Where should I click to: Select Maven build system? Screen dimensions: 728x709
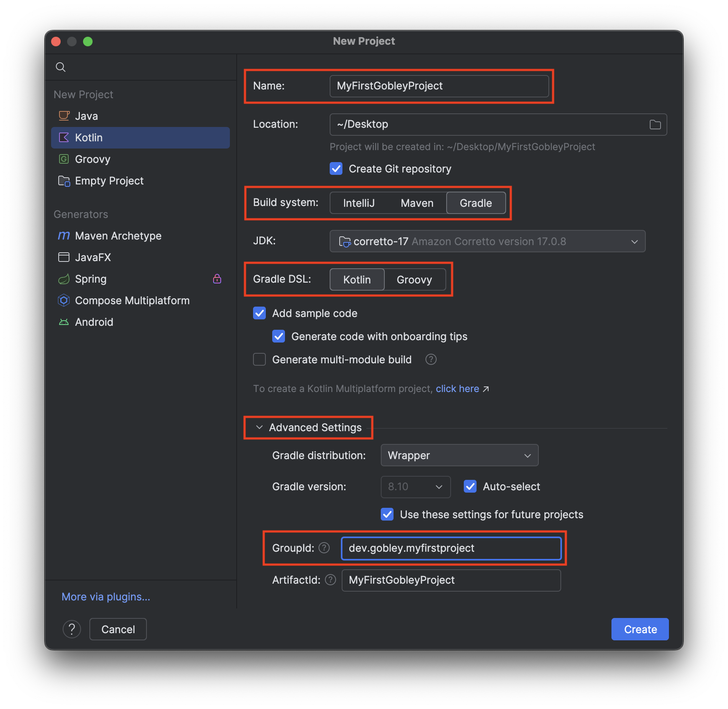pos(417,203)
